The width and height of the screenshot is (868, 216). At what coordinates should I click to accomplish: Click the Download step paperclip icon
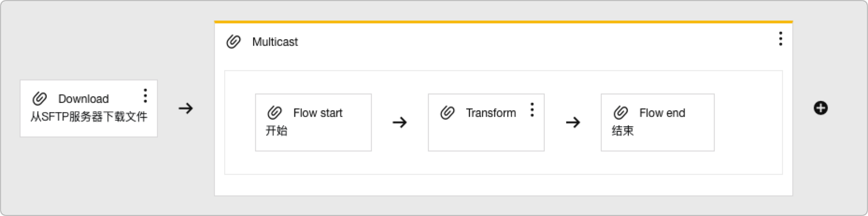tap(40, 99)
